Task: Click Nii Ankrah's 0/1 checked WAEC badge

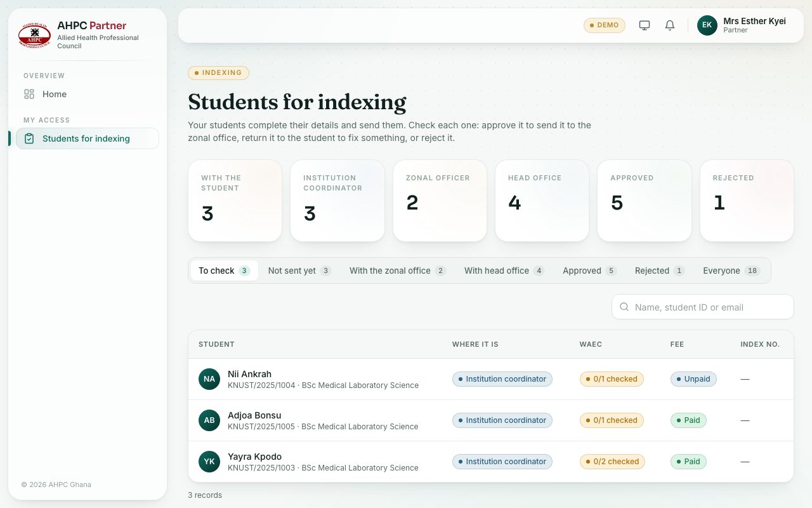Action: 612,379
